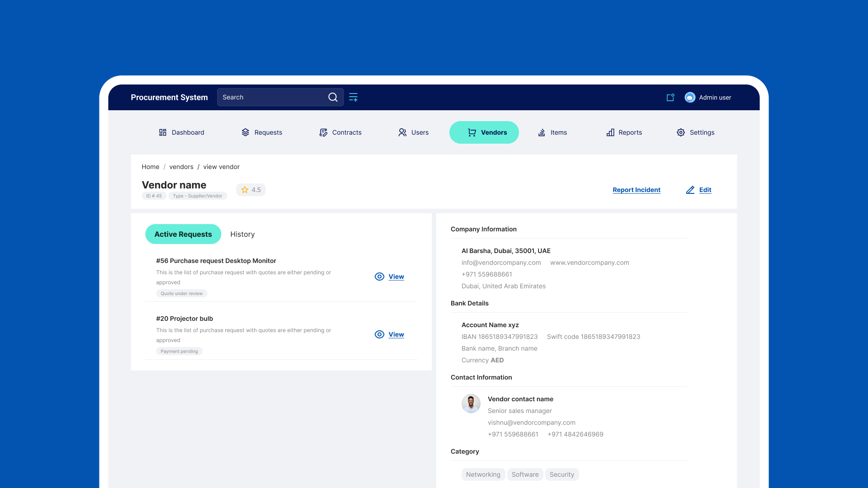Open the notifications icon in header
This screenshot has width=868, height=488.
[670, 97]
